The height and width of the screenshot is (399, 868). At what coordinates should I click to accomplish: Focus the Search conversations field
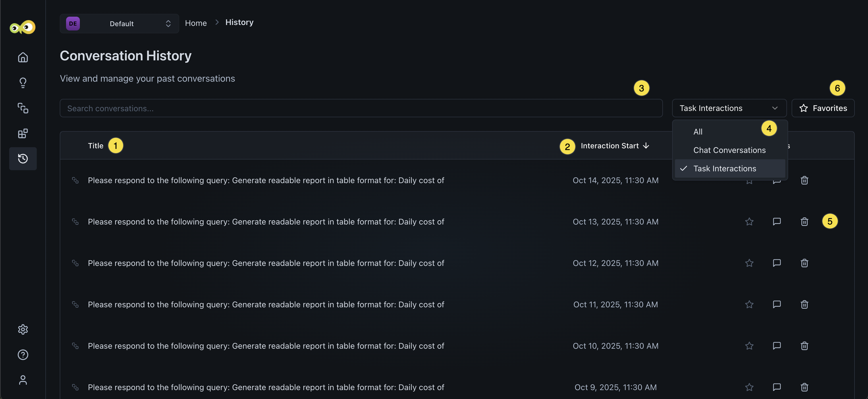click(361, 108)
